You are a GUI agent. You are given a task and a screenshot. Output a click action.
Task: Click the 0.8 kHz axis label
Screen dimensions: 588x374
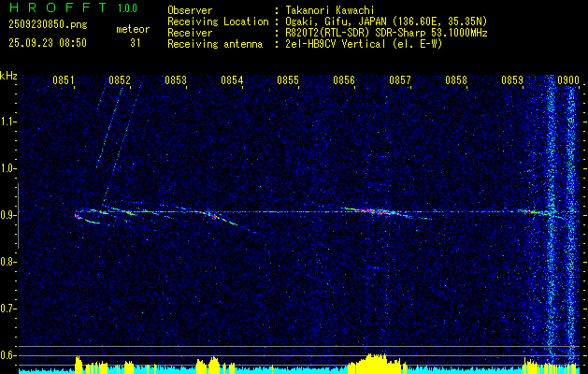7,262
